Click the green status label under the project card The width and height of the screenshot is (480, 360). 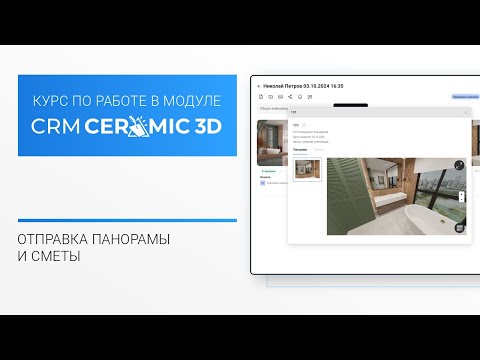(x=269, y=171)
